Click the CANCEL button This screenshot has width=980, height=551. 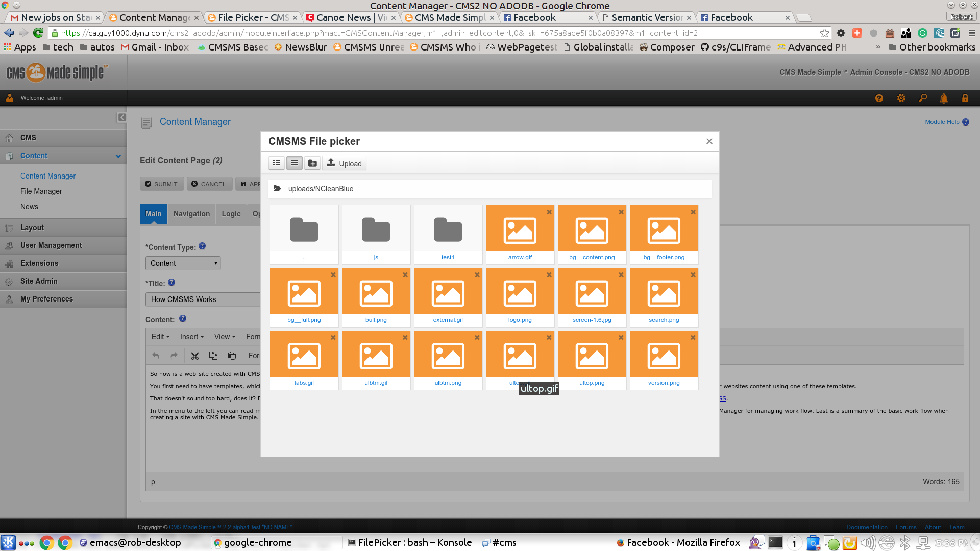209,184
